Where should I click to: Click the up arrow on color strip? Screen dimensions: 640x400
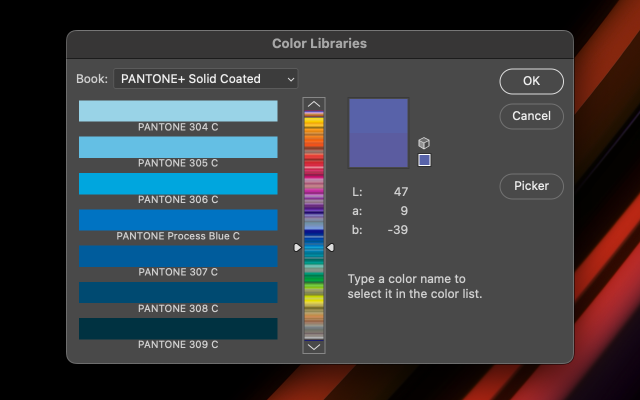point(314,104)
